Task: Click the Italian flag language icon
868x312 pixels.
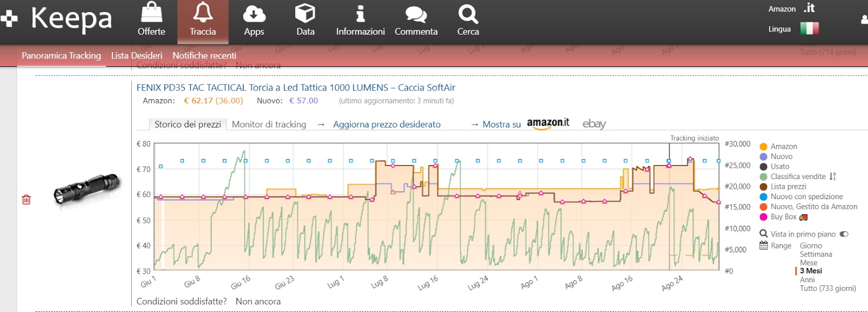Action: [x=809, y=28]
